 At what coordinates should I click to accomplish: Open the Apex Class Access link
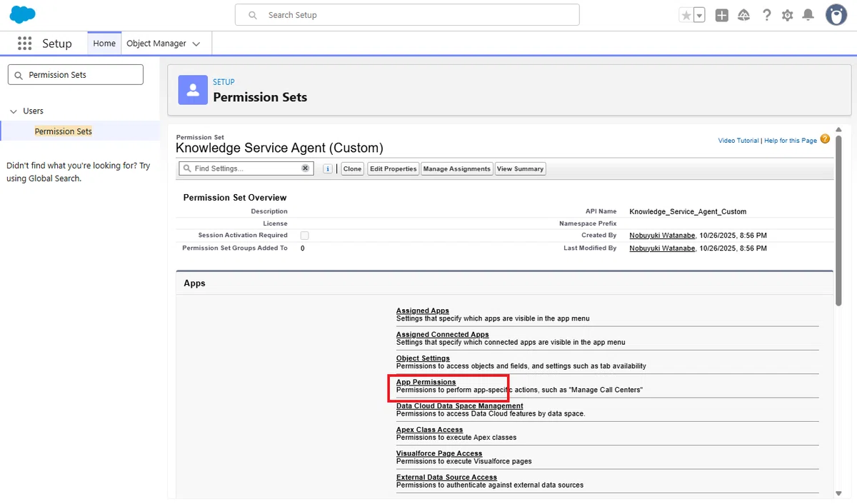pos(430,430)
